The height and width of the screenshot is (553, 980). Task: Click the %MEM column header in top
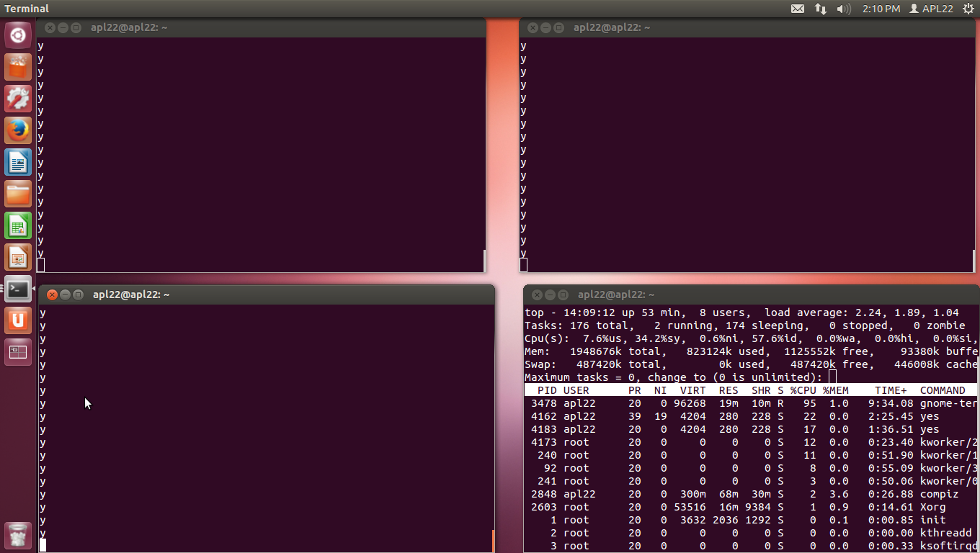pos(835,390)
